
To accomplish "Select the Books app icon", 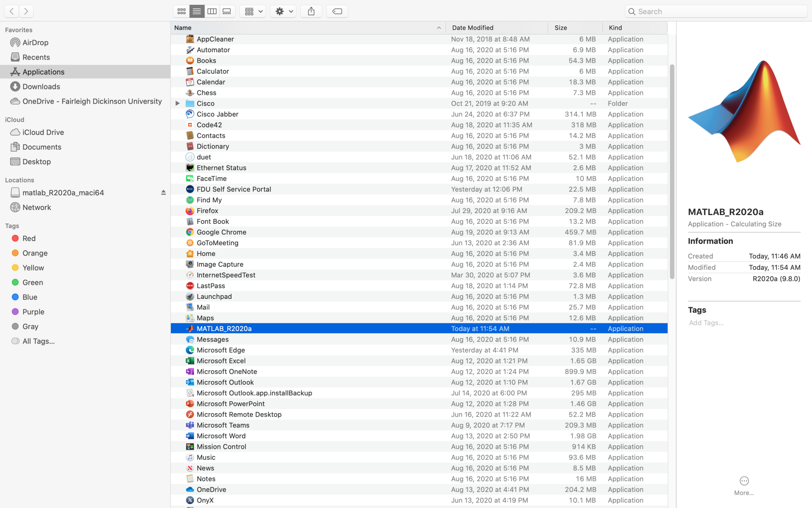I will [190, 60].
